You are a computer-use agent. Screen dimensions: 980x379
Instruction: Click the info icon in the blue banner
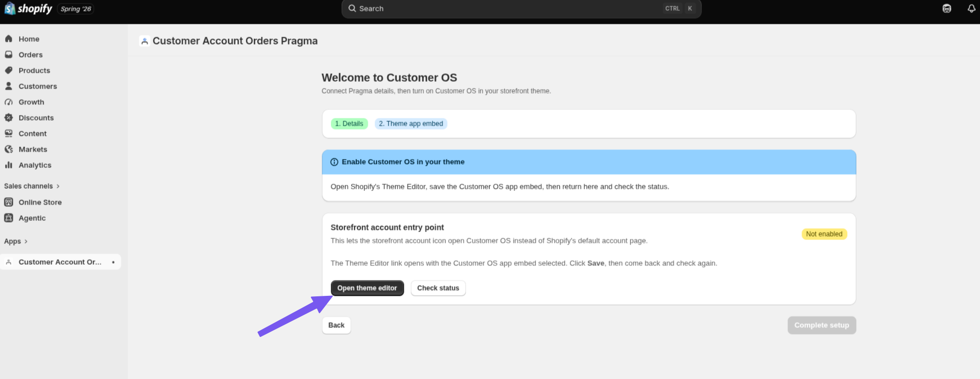[x=334, y=162]
